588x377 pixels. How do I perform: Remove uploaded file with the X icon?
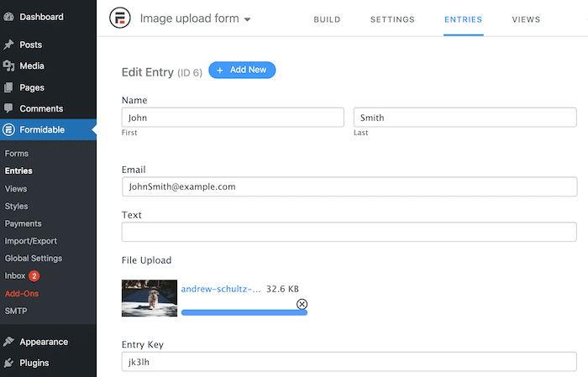302,304
